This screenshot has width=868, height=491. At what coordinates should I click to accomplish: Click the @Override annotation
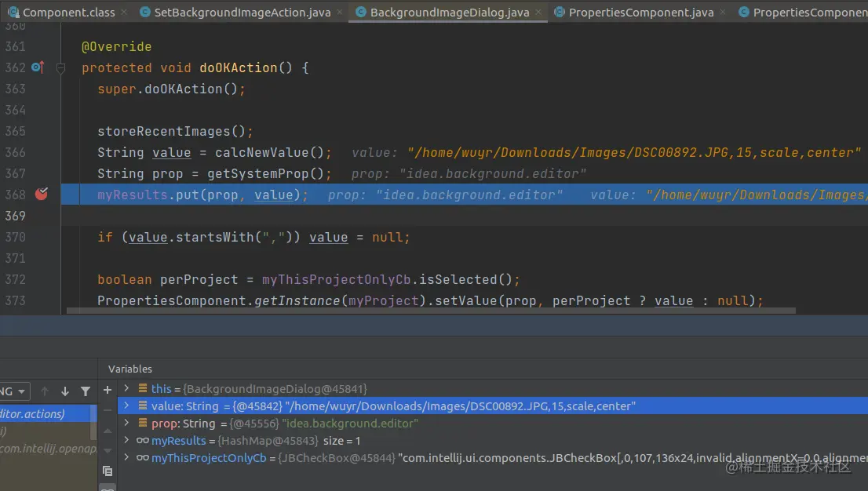coord(116,46)
